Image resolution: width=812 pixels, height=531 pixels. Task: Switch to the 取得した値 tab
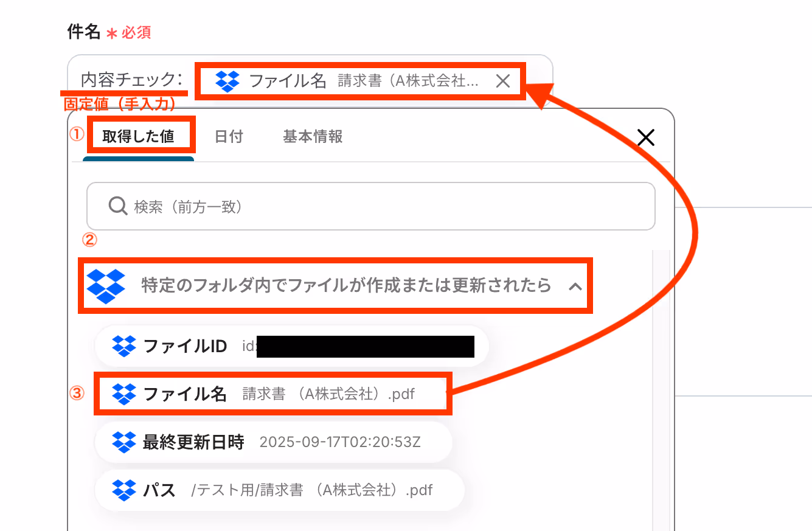pyautogui.click(x=139, y=137)
